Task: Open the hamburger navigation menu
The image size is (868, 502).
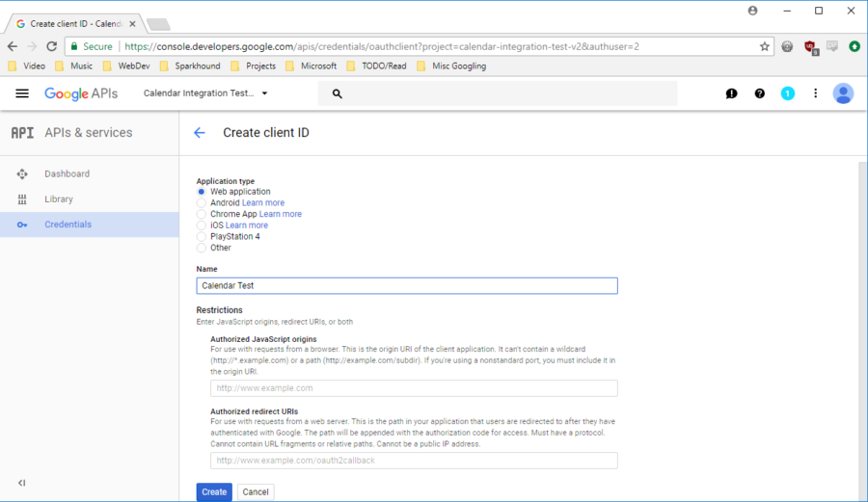Action: point(22,93)
